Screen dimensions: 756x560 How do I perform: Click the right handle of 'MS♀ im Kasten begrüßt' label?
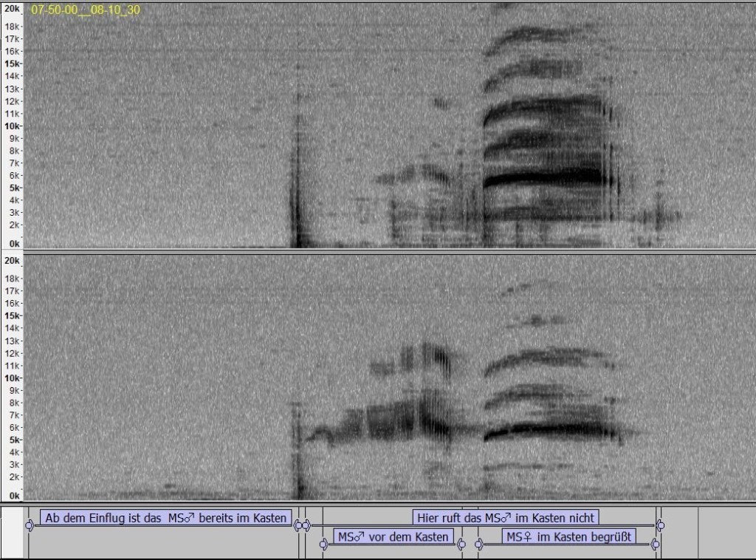point(654,544)
